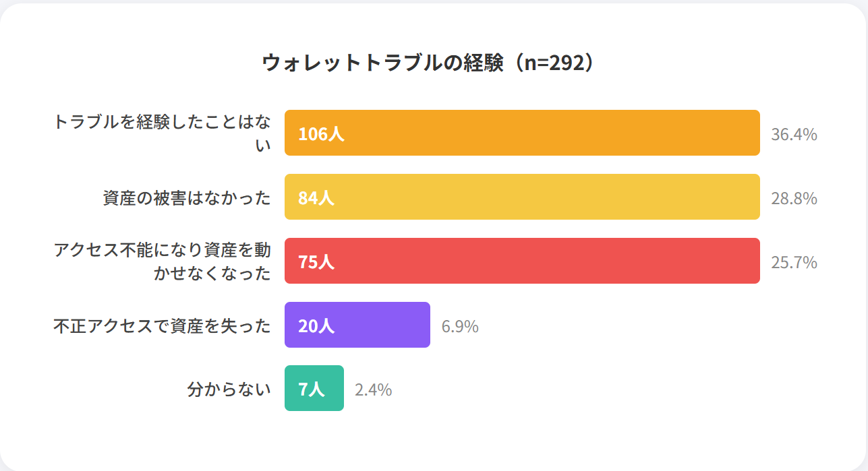Click the chart title ウォレットトラブルの経験
Image resolution: width=868 pixels, height=471 pixels.
(429, 63)
